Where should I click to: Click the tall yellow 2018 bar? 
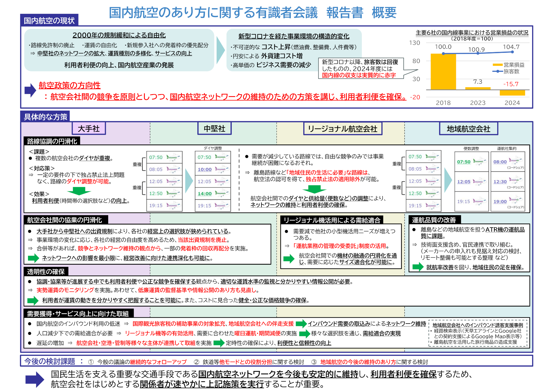[443, 72]
